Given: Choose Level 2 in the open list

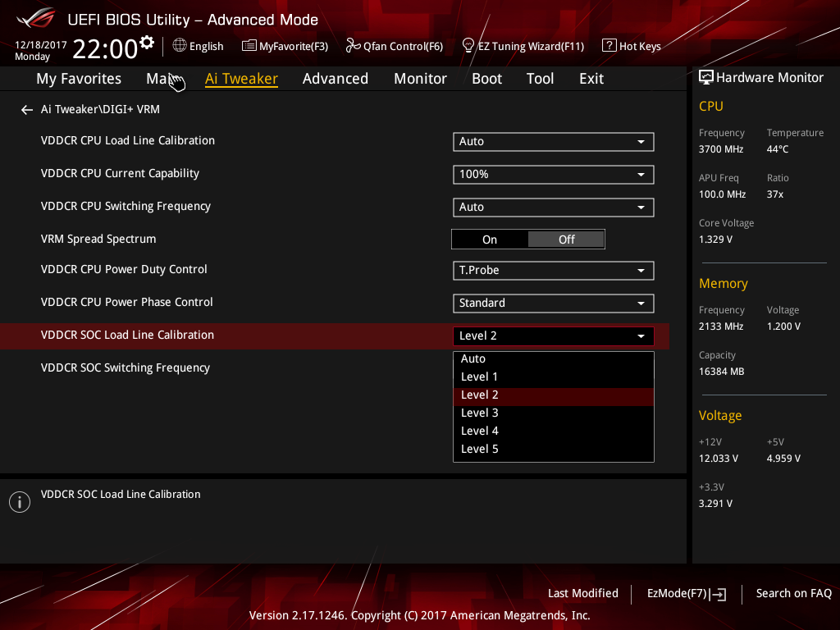Looking at the screenshot, I should [x=554, y=395].
